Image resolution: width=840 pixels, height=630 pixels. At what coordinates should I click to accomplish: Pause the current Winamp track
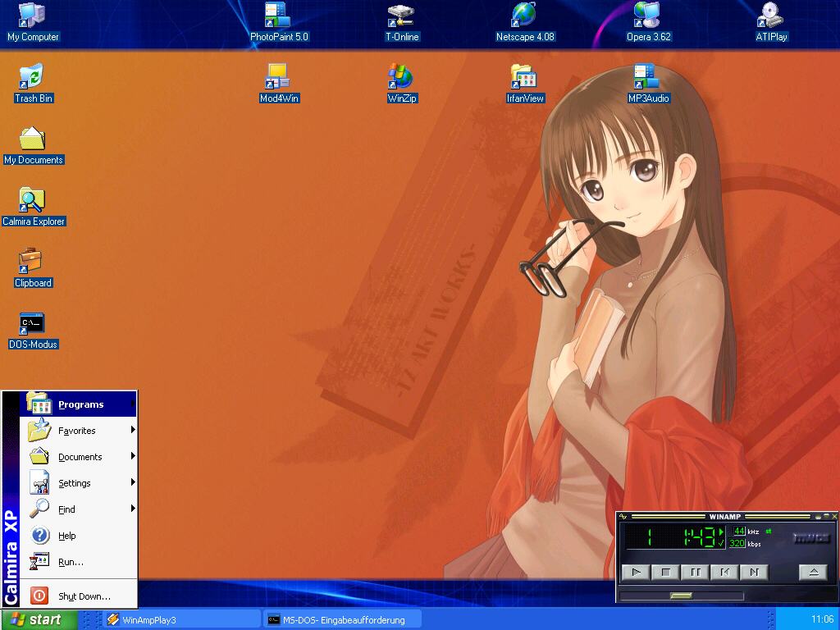pyautogui.click(x=696, y=572)
